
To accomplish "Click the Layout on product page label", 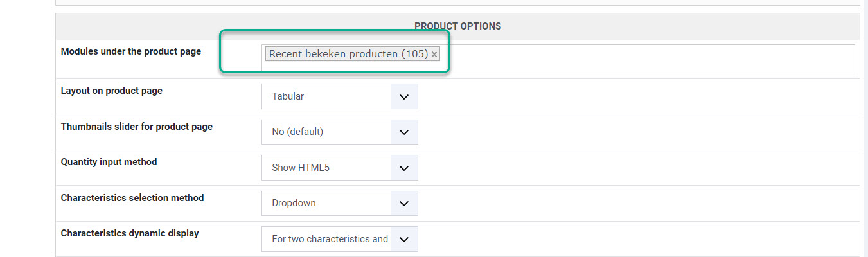I will point(111,91).
